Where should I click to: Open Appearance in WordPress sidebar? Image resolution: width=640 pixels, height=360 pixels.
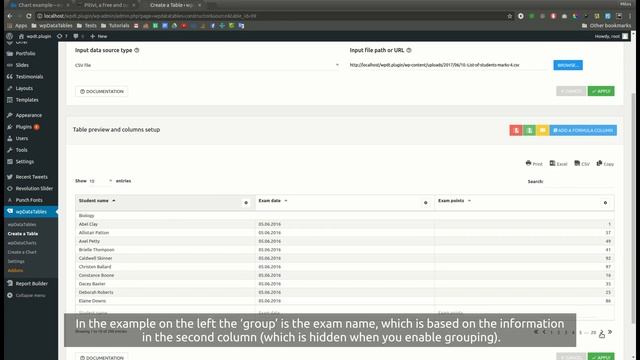click(x=29, y=115)
